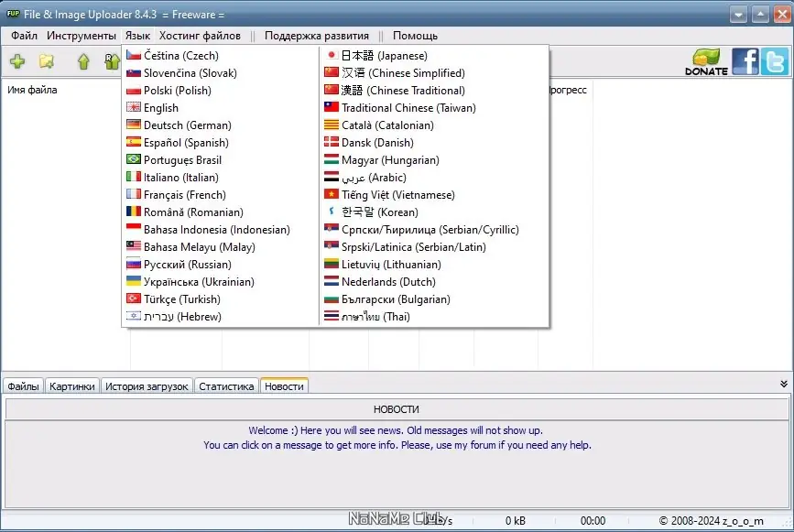Pick Dansk (Danish) language
Screen dimensions: 794x532
[434, 143]
